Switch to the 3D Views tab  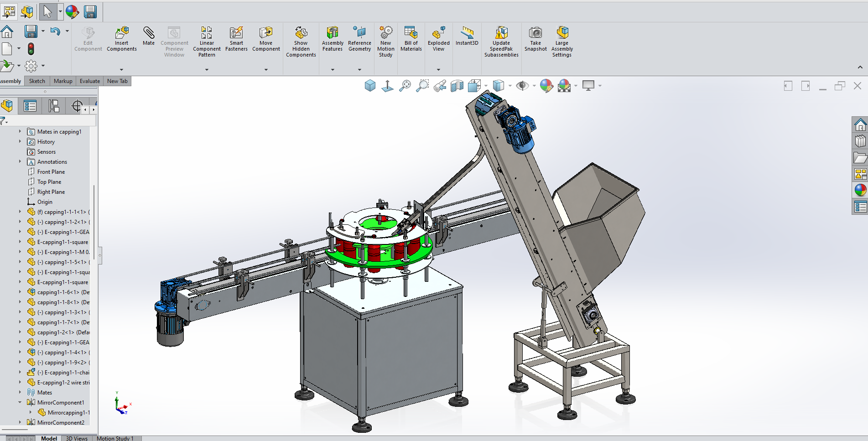coord(77,438)
